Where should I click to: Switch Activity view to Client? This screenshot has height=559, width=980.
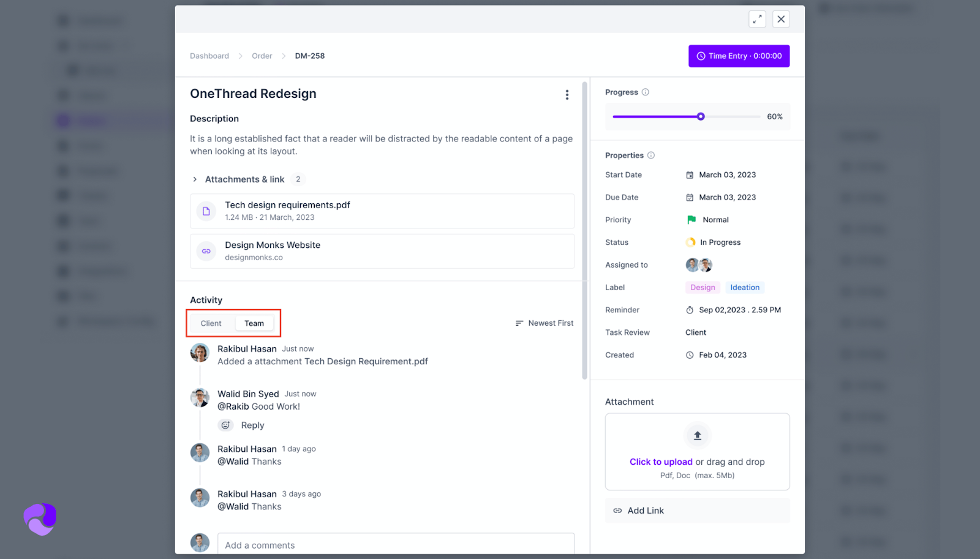211,324
